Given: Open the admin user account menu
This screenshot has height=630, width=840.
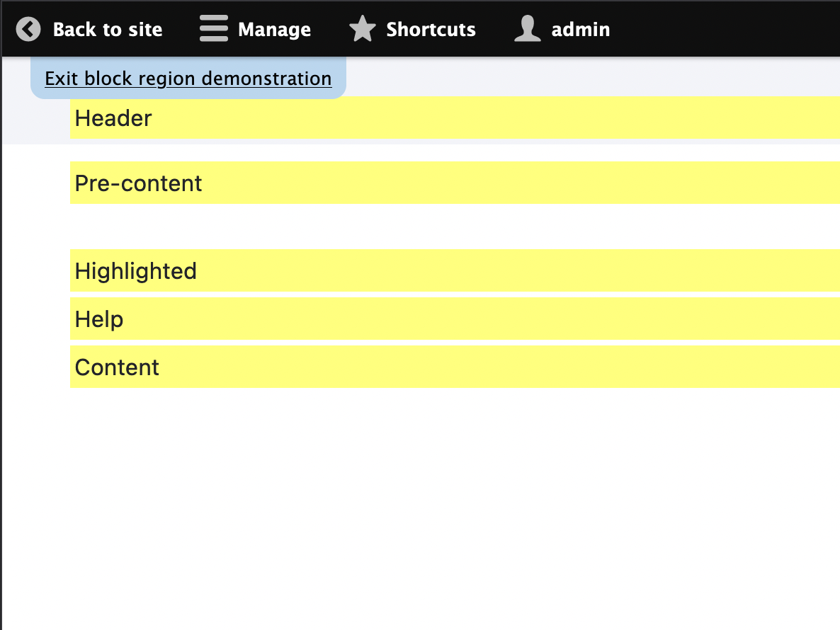Looking at the screenshot, I should click(x=581, y=29).
